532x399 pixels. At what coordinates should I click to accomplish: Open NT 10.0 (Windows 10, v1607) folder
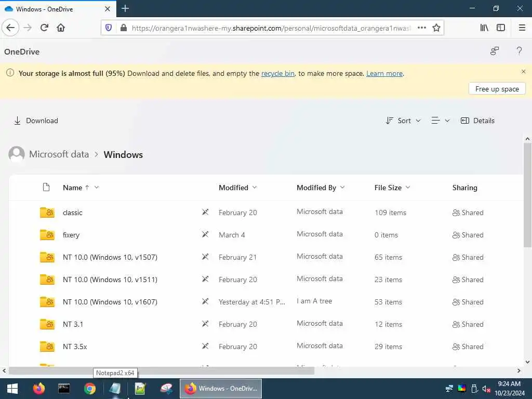click(x=110, y=302)
